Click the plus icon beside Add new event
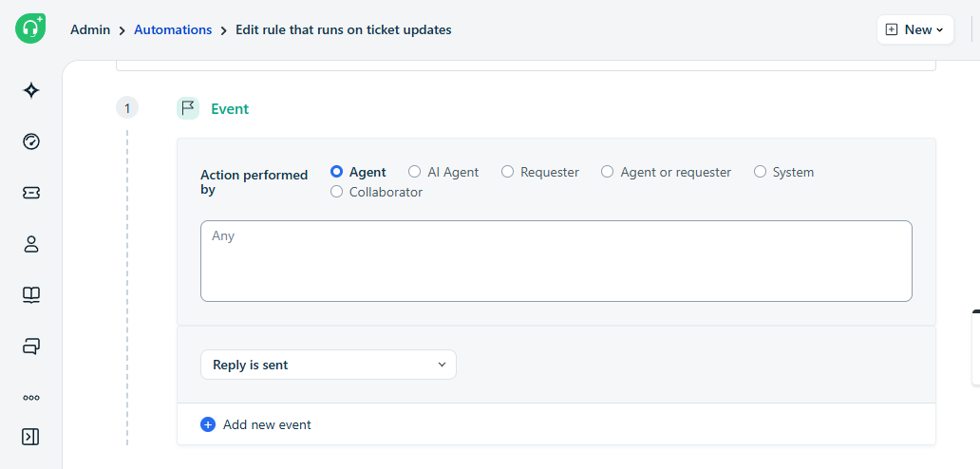The width and height of the screenshot is (980, 469). 208,424
